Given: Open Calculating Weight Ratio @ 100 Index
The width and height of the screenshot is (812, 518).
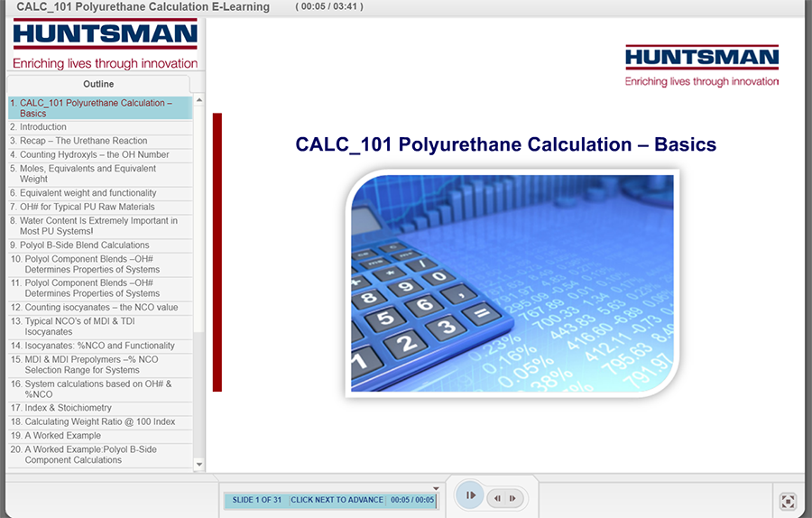Looking at the screenshot, I should (99, 422).
